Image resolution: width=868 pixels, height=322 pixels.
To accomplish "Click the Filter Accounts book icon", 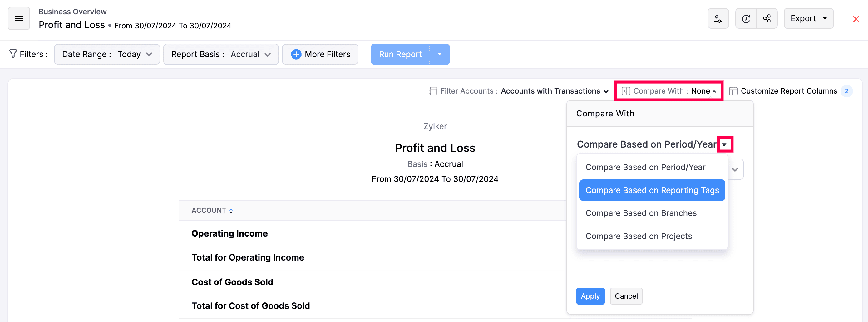I will 432,91.
